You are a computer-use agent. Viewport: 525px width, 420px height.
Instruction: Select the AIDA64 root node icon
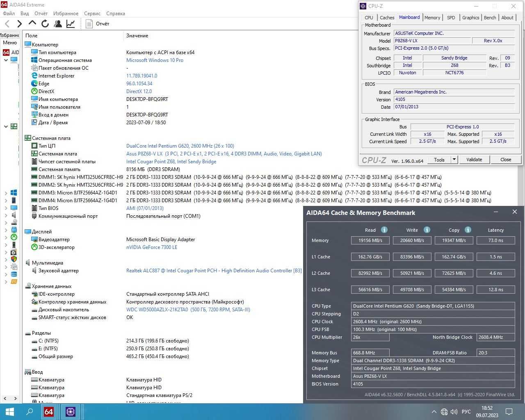point(6,52)
